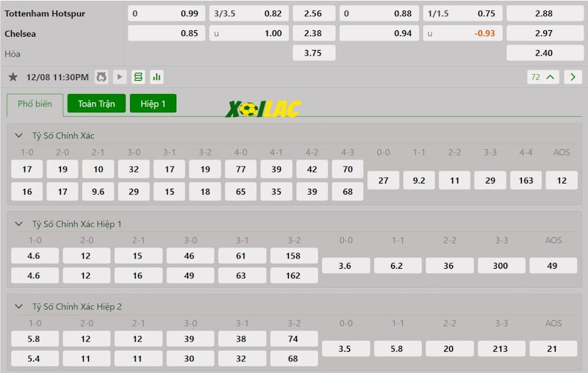Switch to the Phổ biến tab
Screen dimensions: 588x373
[x=35, y=104]
